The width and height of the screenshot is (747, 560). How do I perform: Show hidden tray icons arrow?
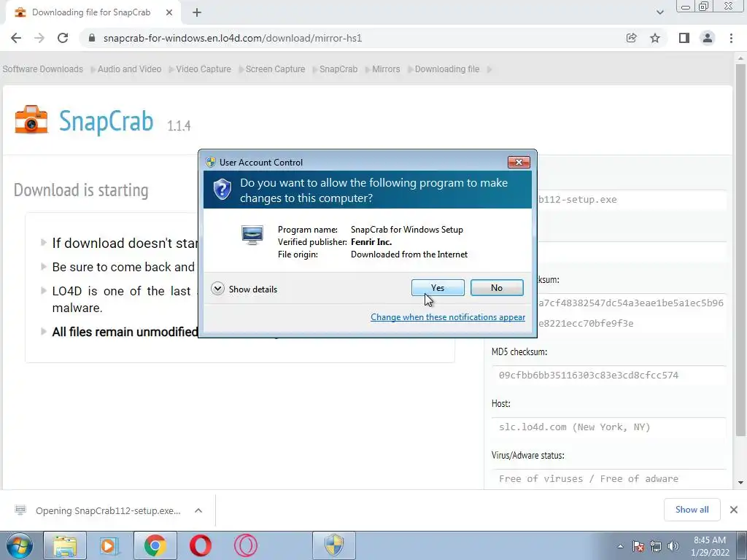tap(620, 546)
